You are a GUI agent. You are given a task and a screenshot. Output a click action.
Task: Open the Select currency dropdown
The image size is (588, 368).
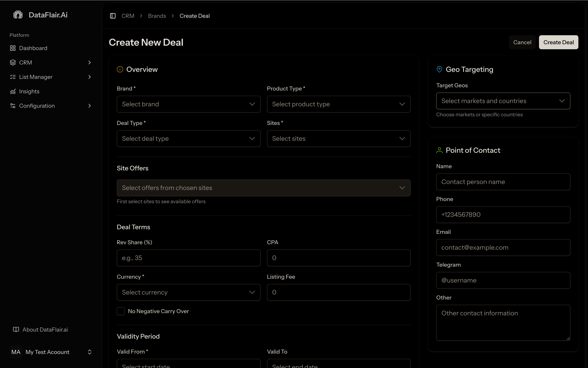[188, 292]
